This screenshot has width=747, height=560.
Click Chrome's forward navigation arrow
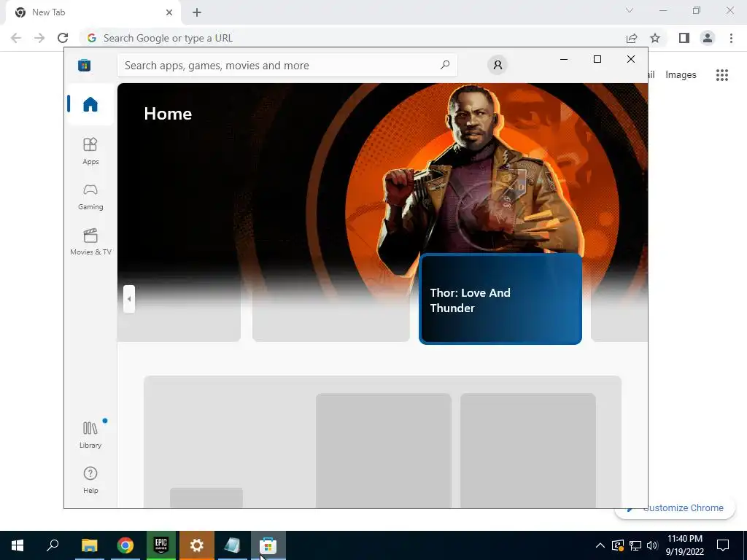click(x=39, y=38)
